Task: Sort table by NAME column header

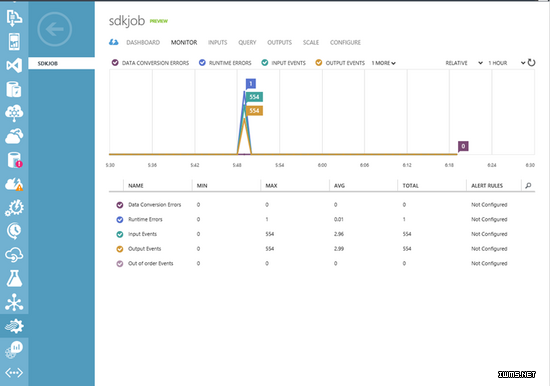Action: click(136, 186)
